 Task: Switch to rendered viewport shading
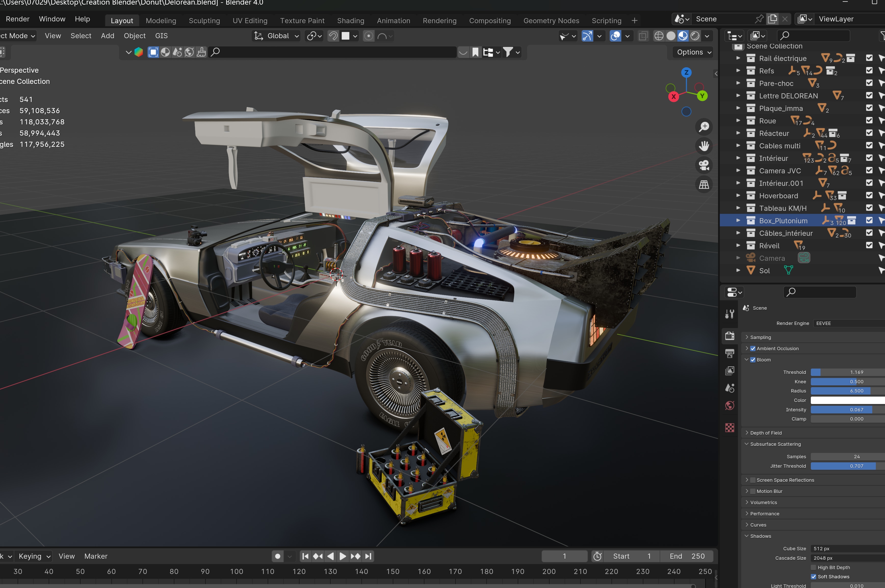click(695, 36)
